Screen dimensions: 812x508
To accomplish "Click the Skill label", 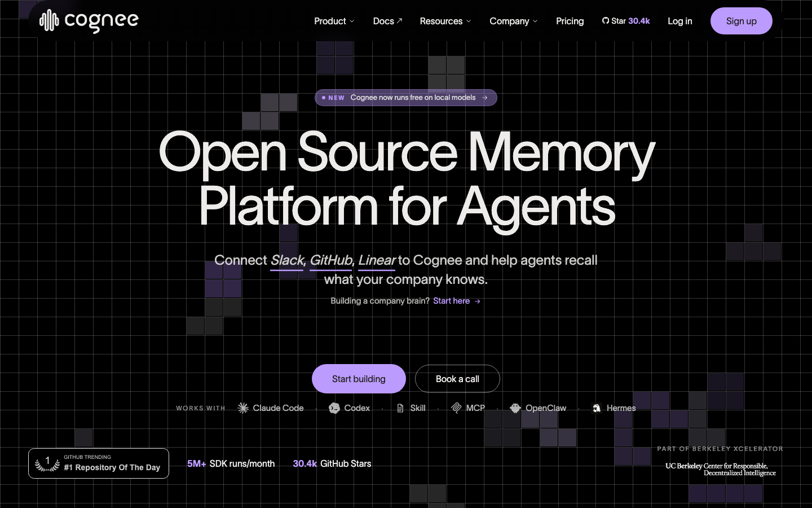I will [x=418, y=408].
